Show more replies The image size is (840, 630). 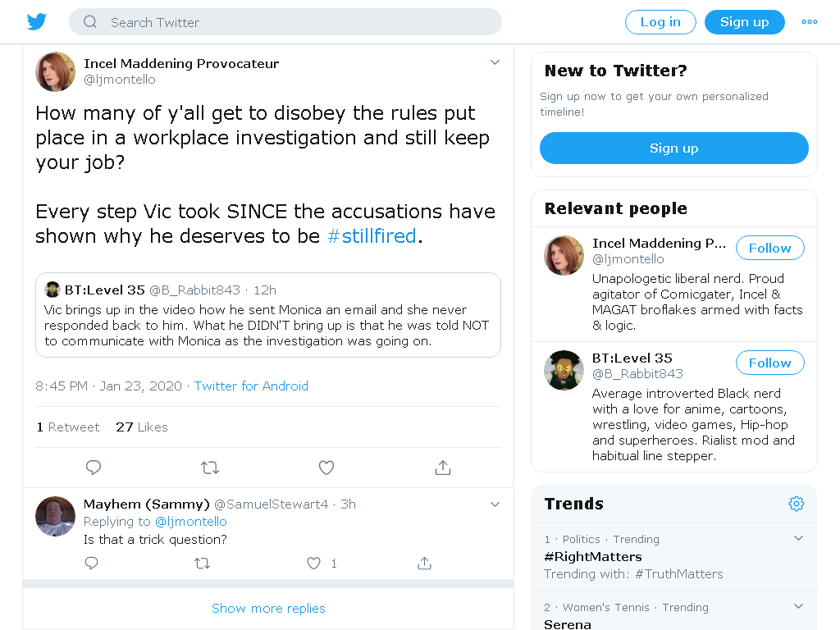268,608
